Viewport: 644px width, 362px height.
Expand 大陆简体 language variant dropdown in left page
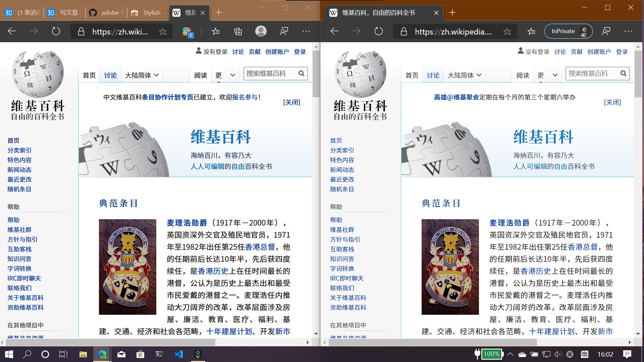pyautogui.click(x=142, y=75)
